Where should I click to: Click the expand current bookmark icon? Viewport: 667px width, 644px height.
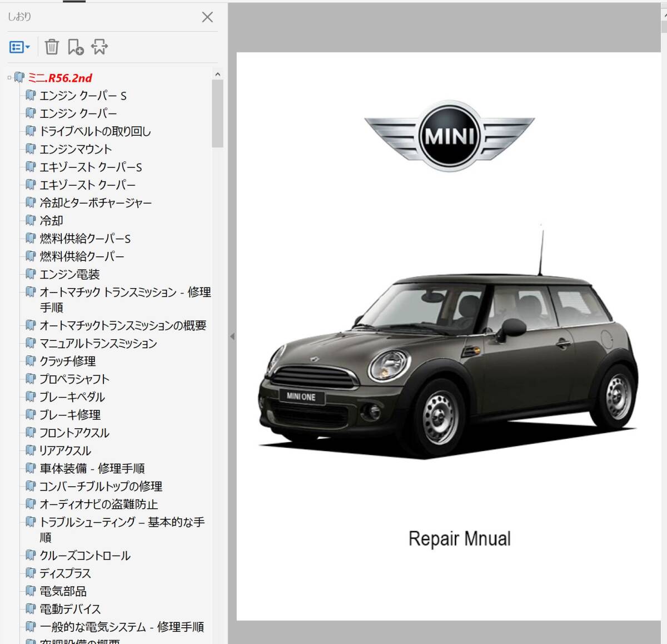99,47
